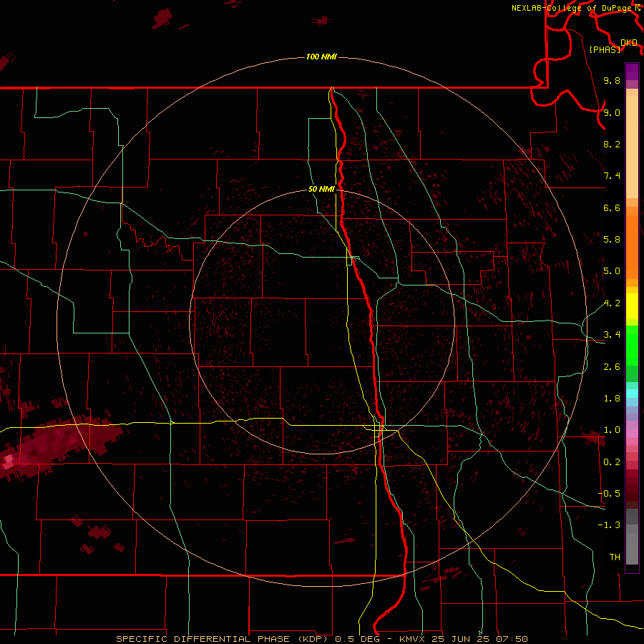Image resolution: width=644 pixels, height=644 pixels.
Task: Click the 5.8 scale value
Action: (x=612, y=240)
